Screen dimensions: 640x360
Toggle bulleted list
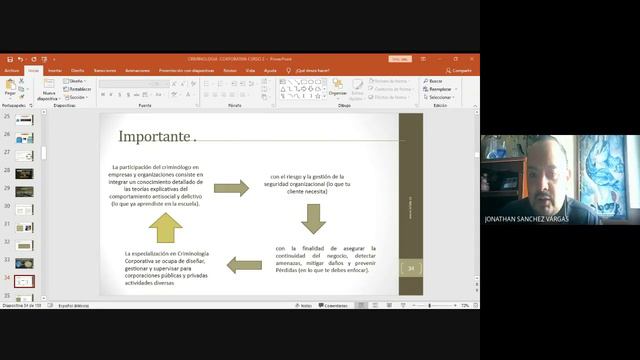207,84
